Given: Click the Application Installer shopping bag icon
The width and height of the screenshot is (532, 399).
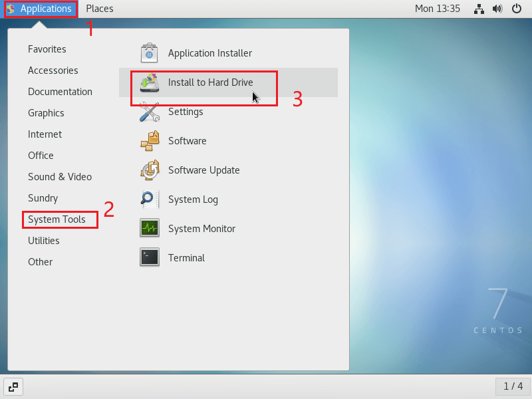Looking at the screenshot, I should point(149,53).
